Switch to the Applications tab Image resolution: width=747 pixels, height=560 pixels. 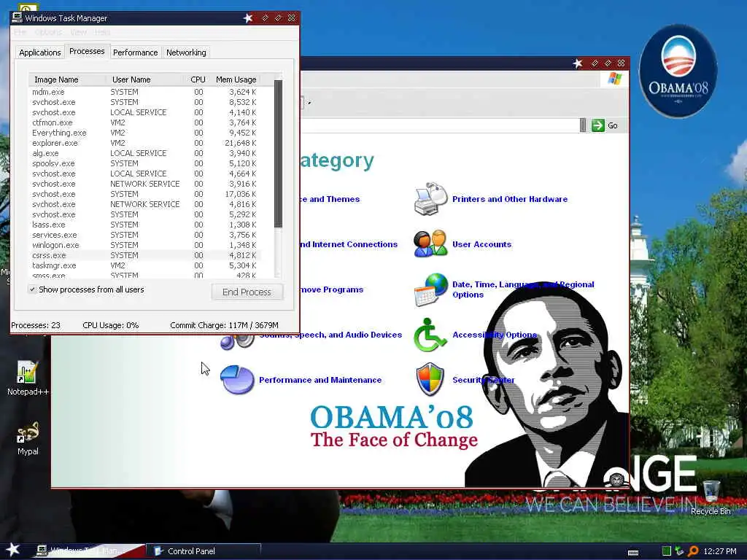pos(40,52)
